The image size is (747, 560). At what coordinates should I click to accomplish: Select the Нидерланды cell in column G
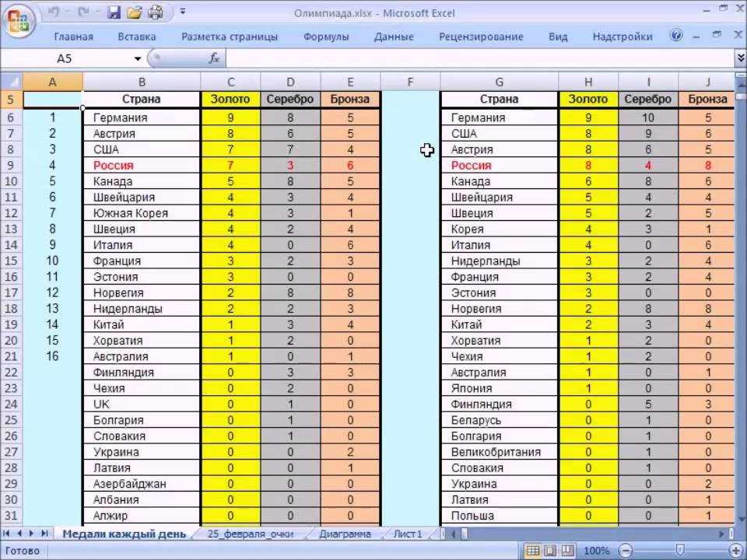pos(499,261)
